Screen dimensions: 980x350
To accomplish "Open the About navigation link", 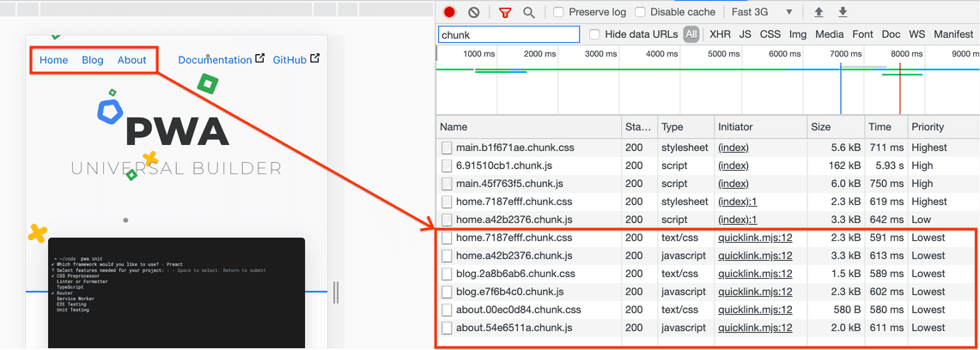I will (132, 60).
